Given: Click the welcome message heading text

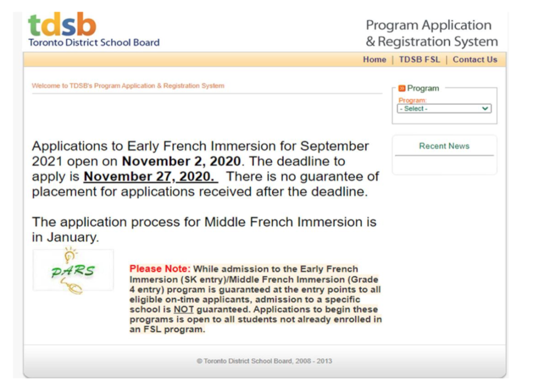Looking at the screenshot, I should [128, 86].
